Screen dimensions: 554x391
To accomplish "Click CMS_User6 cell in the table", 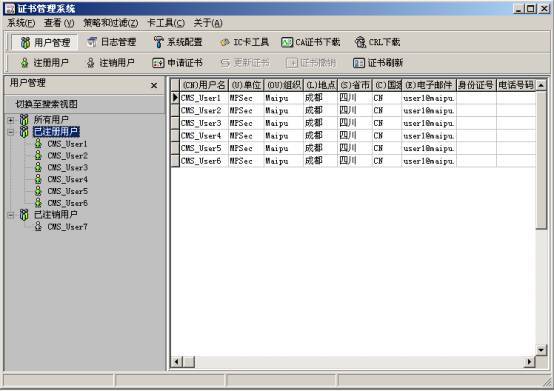I will [204, 161].
